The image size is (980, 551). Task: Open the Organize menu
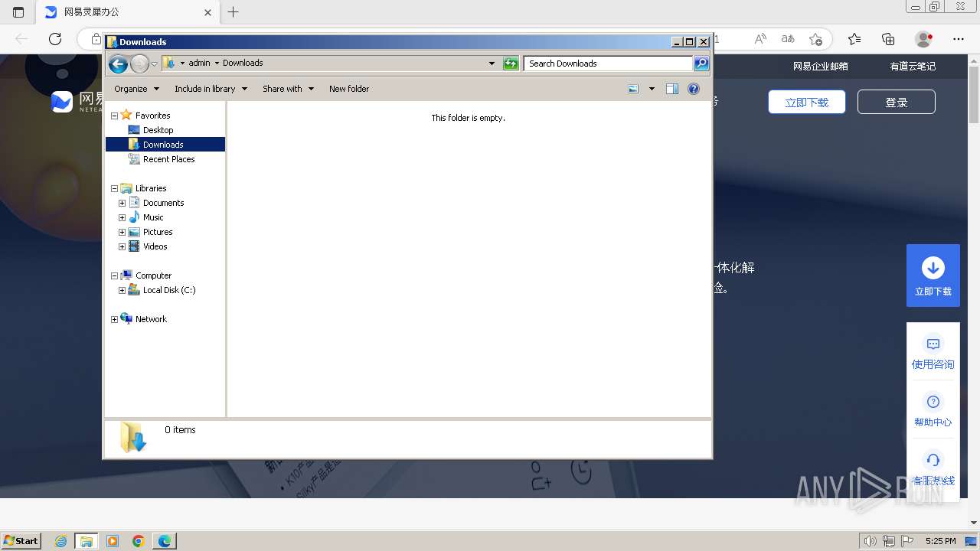136,89
